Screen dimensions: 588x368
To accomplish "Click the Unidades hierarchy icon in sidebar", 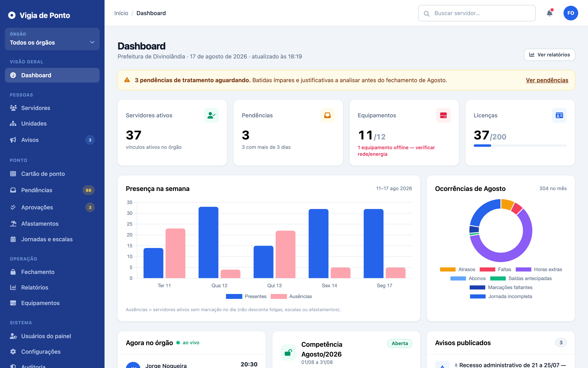I will 13,123.
